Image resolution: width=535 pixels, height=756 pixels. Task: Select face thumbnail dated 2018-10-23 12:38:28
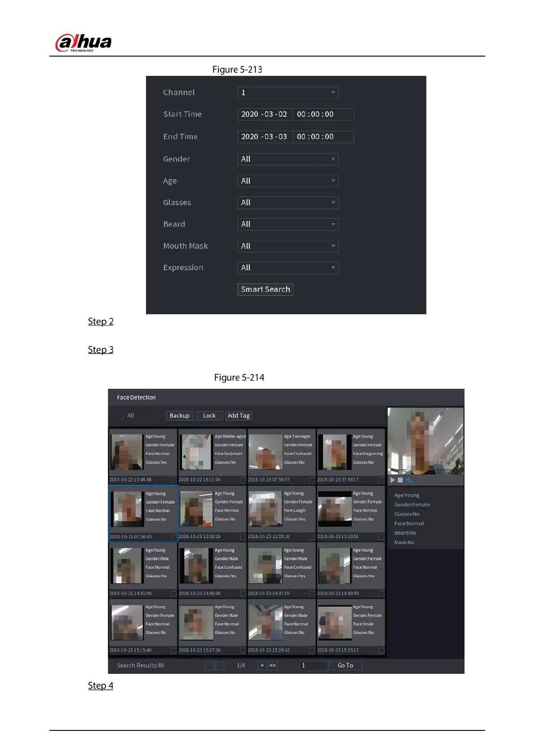(x=196, y=509)
